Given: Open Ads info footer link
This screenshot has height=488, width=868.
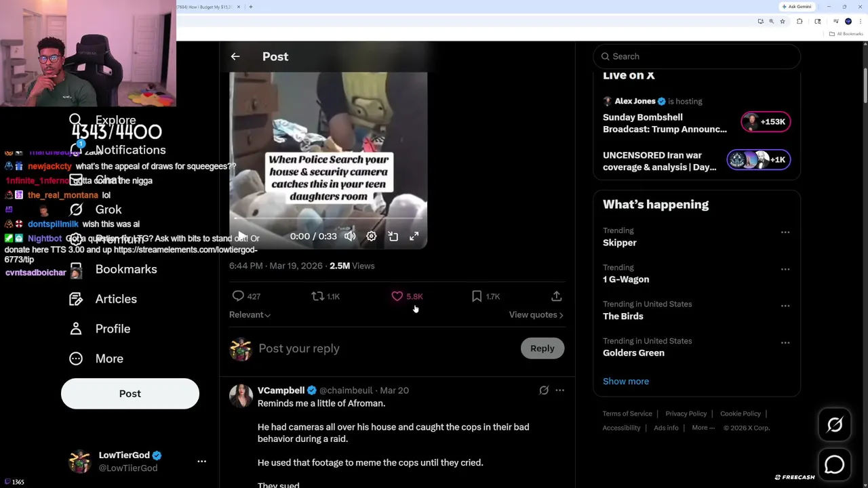Looking at the screenshot, I should 666,428.
